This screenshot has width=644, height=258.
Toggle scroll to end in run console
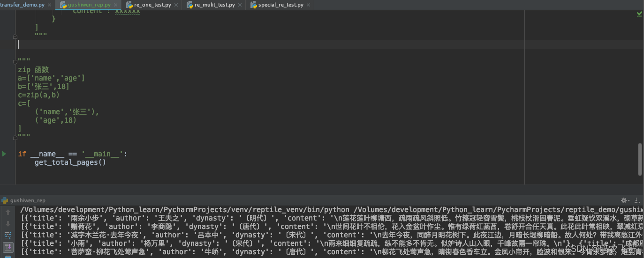(8, 247)
